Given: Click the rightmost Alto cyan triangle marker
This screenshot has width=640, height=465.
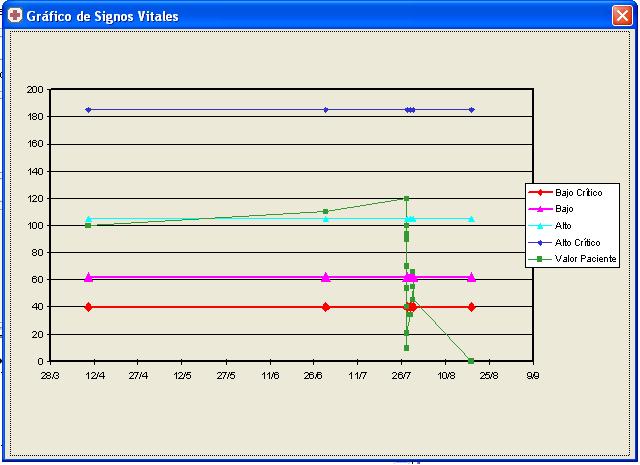Looking at the screenshot, I should [471, 219].
